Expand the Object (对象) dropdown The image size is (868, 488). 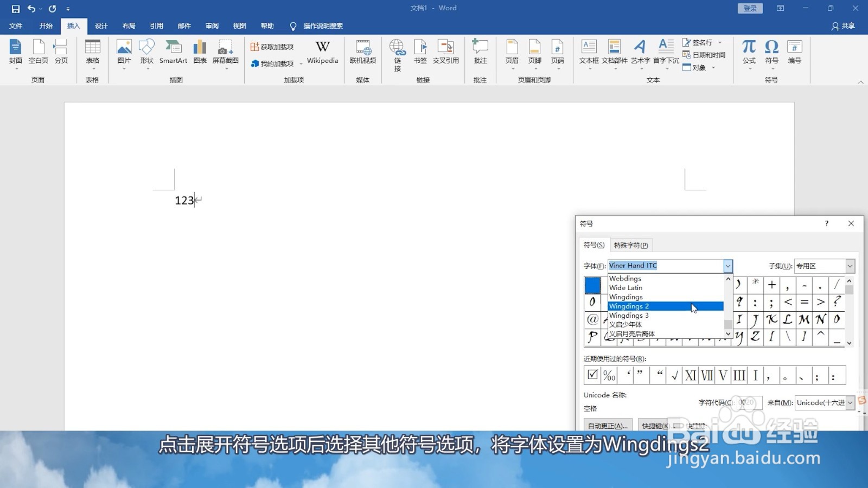coord(713,68)
